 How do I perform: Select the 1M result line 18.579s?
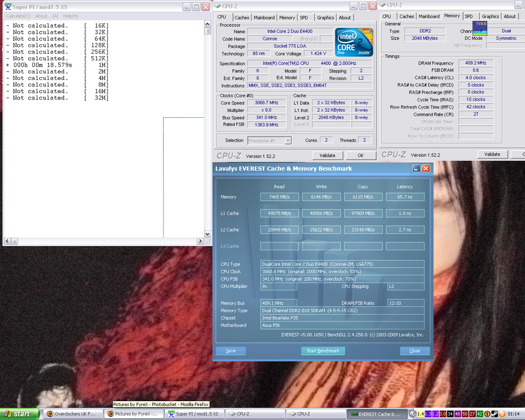[57, 65]
